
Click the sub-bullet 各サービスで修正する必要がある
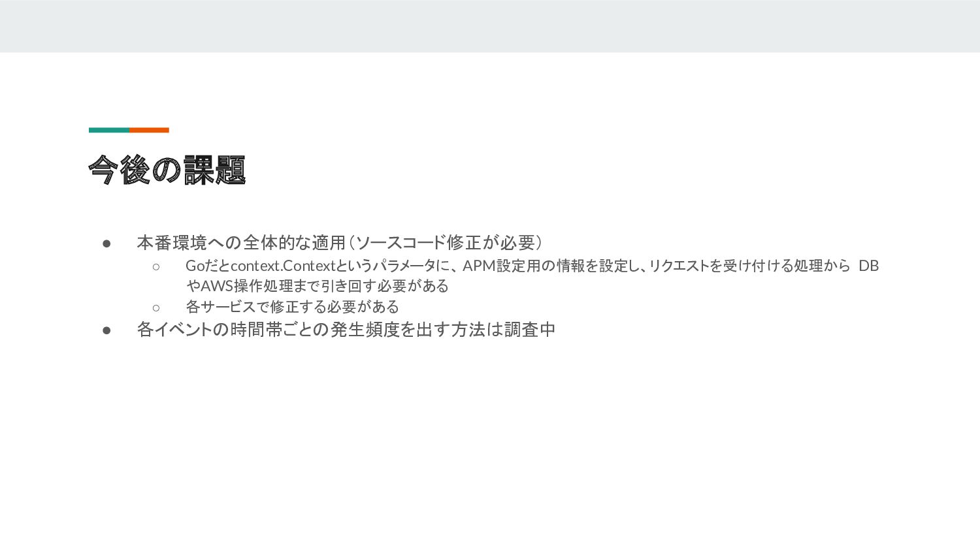point(292,307)
